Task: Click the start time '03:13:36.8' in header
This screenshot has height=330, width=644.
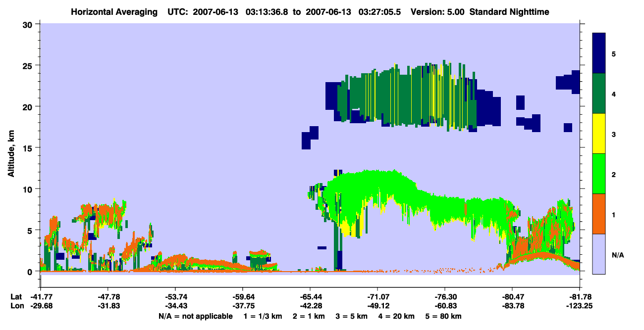Action: [x=267, y=11]
